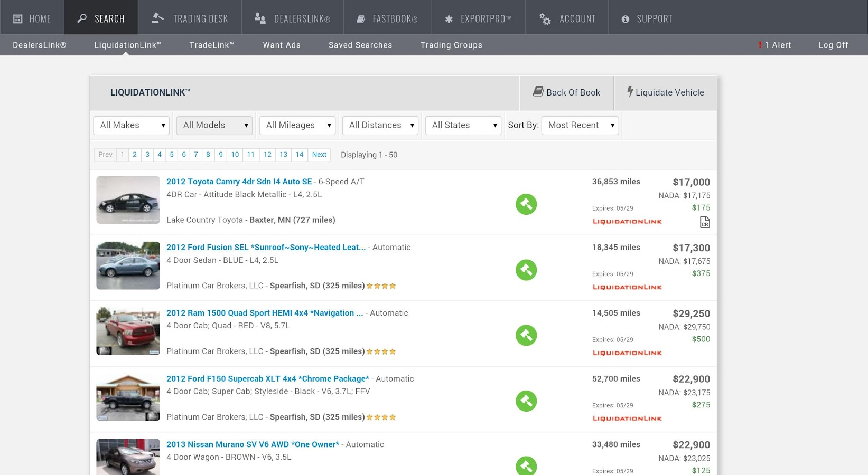Open the Account tab

tap(567, 17)
